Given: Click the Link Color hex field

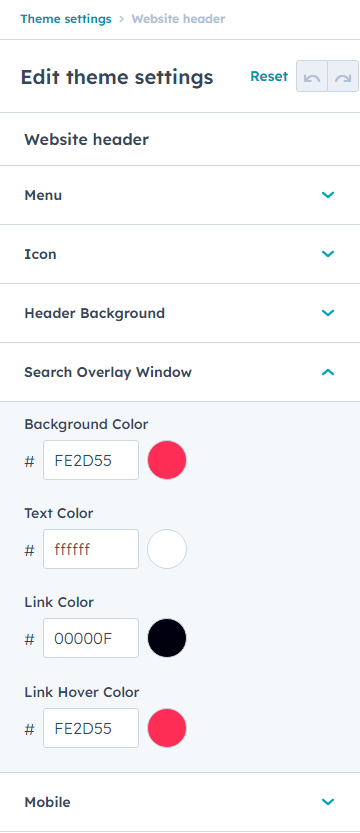Looking at the screenshot, I should pyautogui.click(x=91, y=638).
